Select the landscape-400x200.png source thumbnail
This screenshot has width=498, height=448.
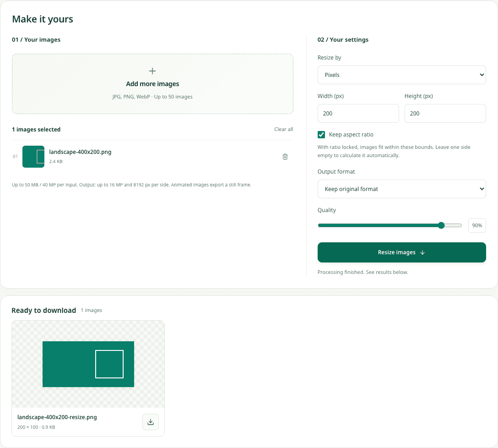(33, 157)
